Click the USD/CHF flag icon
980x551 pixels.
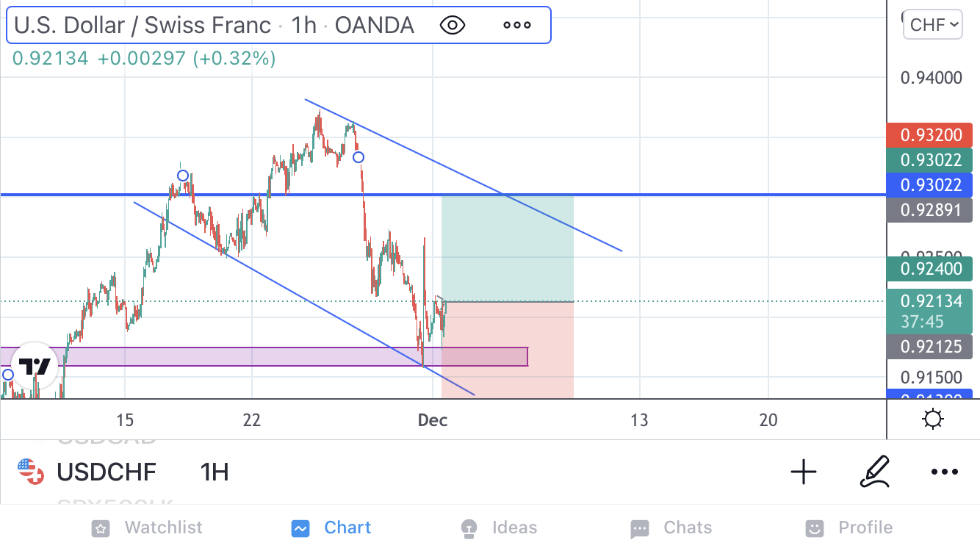pyautogui.click(x=30, y=472)
